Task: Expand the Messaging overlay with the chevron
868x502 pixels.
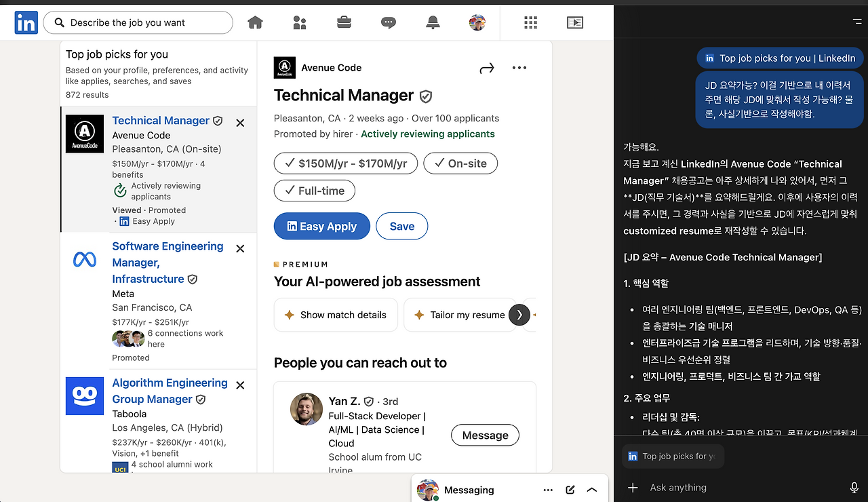Action: coord(592,490)
